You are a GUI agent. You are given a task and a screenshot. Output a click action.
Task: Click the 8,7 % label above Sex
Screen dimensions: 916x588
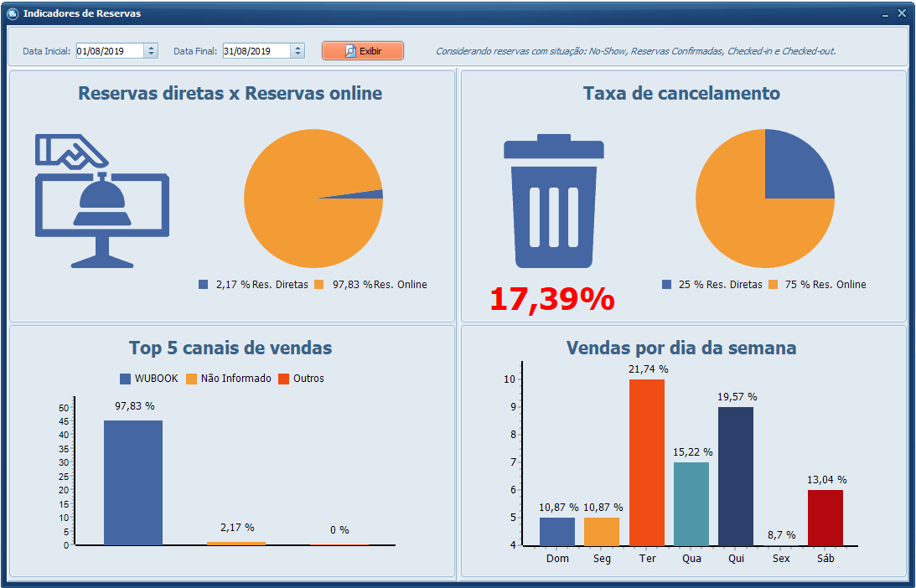point(782,535)
